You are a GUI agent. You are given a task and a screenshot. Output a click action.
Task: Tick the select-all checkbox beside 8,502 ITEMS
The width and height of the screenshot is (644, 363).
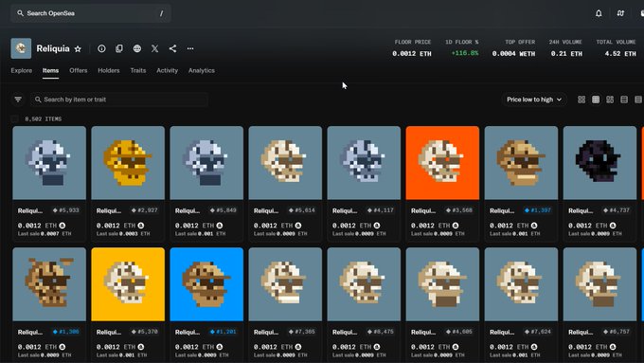tap(15, 118)
